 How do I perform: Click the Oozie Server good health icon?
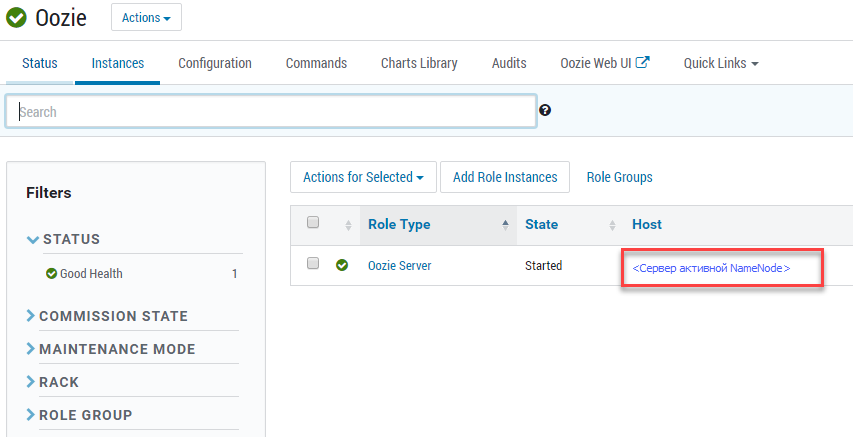[x=342, y=266]
